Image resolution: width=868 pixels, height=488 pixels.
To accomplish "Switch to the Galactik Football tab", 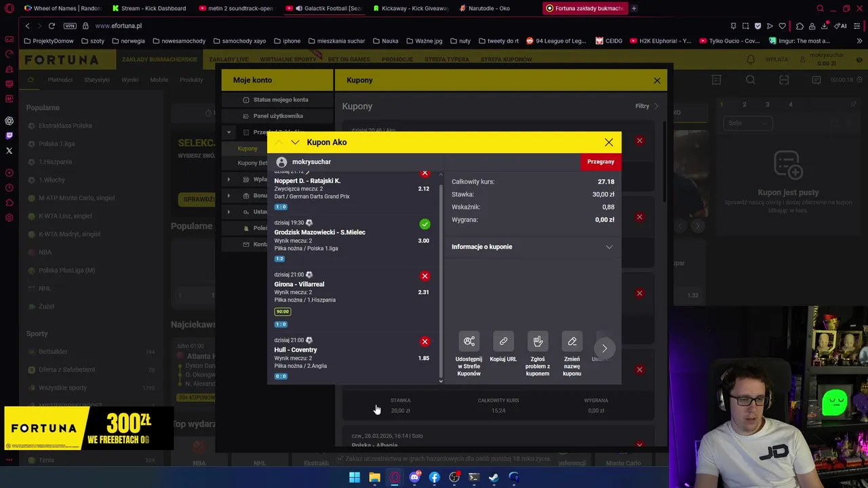I will point(325,8).
